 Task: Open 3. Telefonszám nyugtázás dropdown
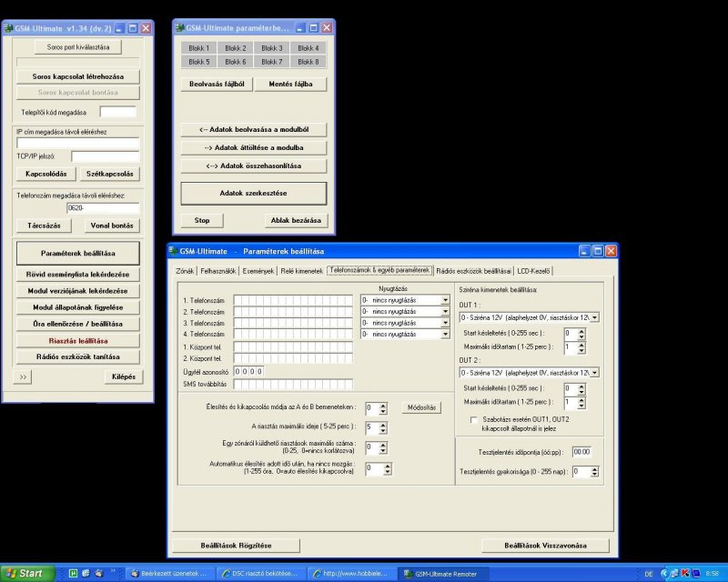coord(445,323)
